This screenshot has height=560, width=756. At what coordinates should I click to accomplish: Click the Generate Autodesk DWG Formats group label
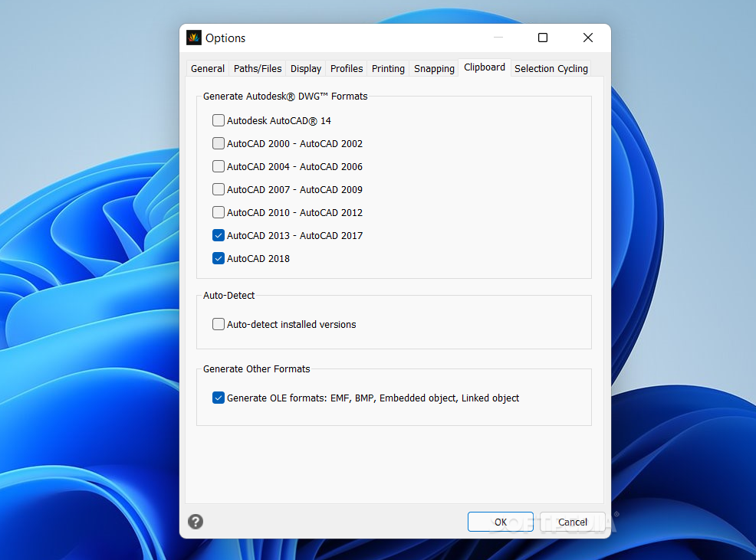pos(285,97)
